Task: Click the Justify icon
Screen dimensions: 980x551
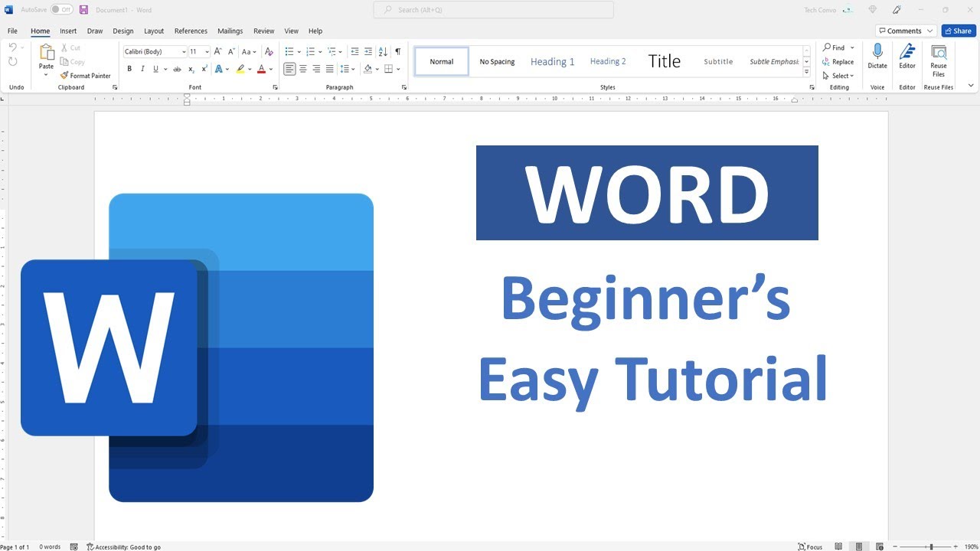Action: tap(329, 69)
